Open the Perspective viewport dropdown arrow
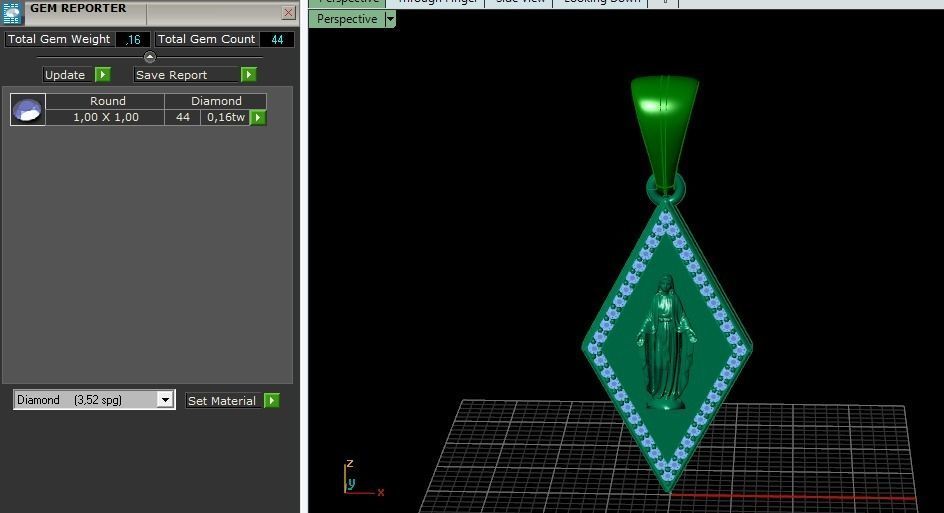This screenshot has height=513, width=944. pyautogui.click(x=390, y=19)
